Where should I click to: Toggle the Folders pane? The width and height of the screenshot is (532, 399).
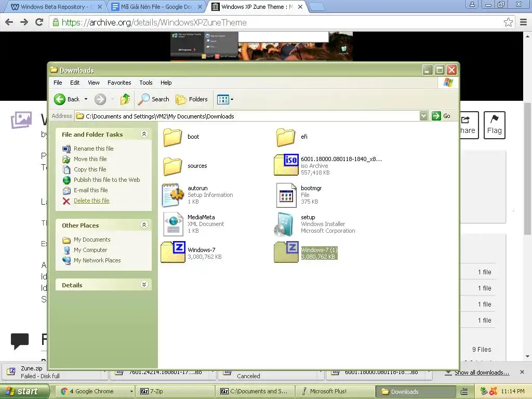[x=192, y=99]
